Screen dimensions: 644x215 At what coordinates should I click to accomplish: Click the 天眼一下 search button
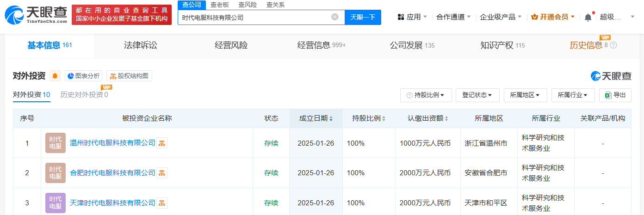tap(363, 17)
